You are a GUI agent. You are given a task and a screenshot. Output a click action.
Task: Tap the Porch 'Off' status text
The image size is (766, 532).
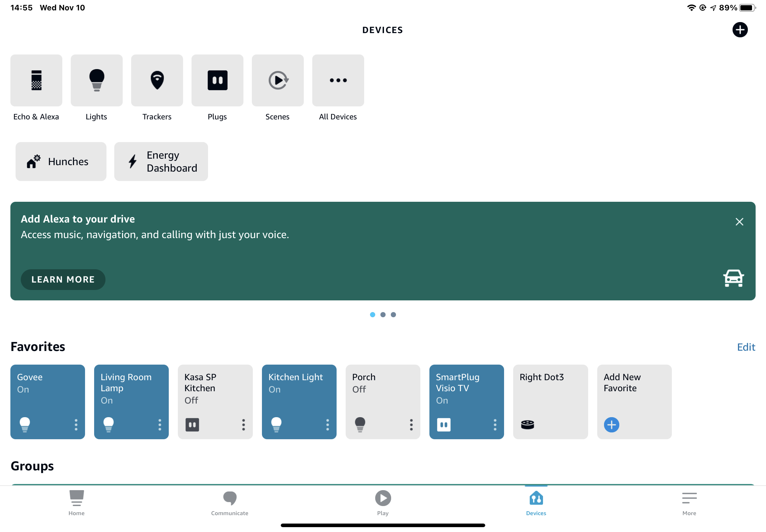359,389
